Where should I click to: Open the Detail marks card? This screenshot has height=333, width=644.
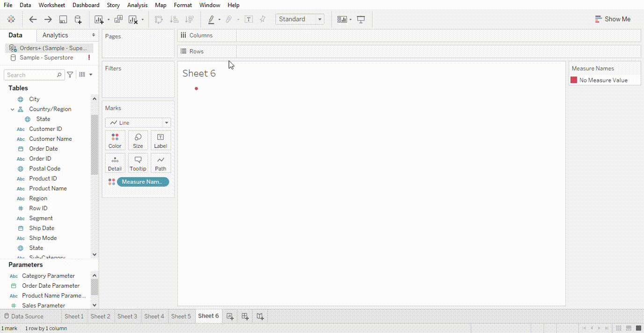[115, 163]
